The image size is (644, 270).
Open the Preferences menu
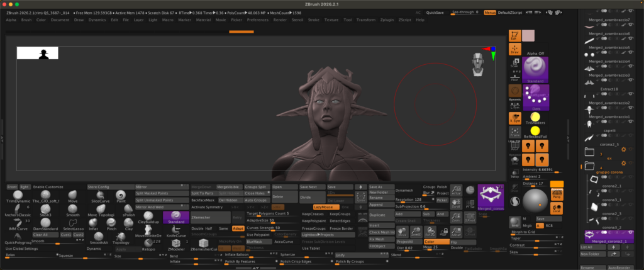click(x=257, y=20)
